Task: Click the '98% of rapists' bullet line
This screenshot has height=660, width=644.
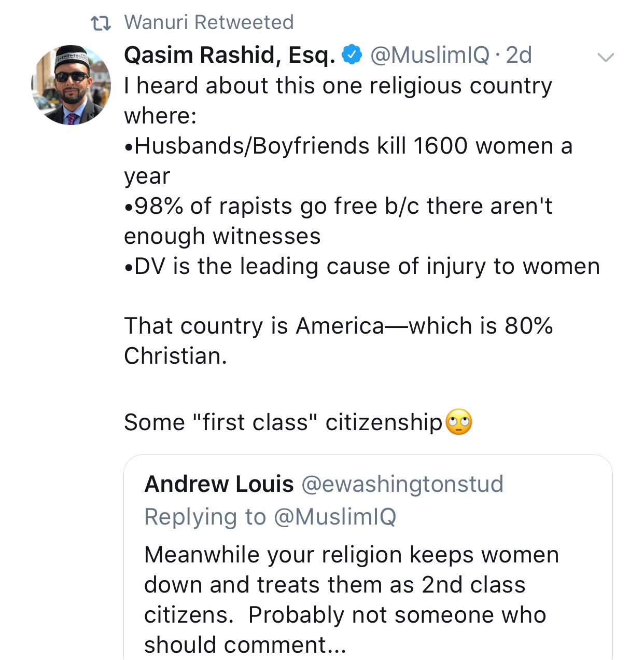Action: (338, 206)
